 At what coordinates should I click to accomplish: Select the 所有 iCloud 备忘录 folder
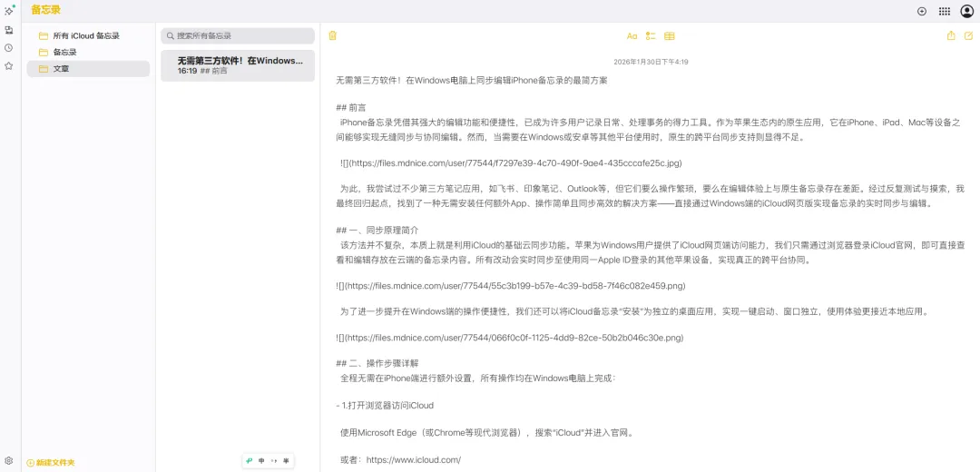pos(88,36)
